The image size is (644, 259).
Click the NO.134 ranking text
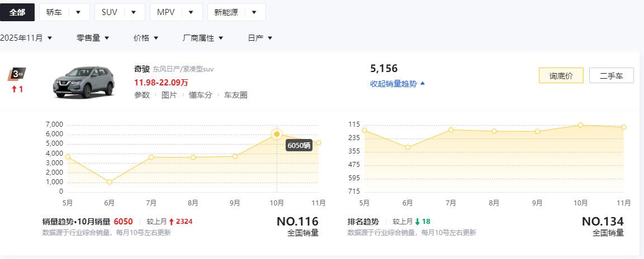(x=603, y=221)
